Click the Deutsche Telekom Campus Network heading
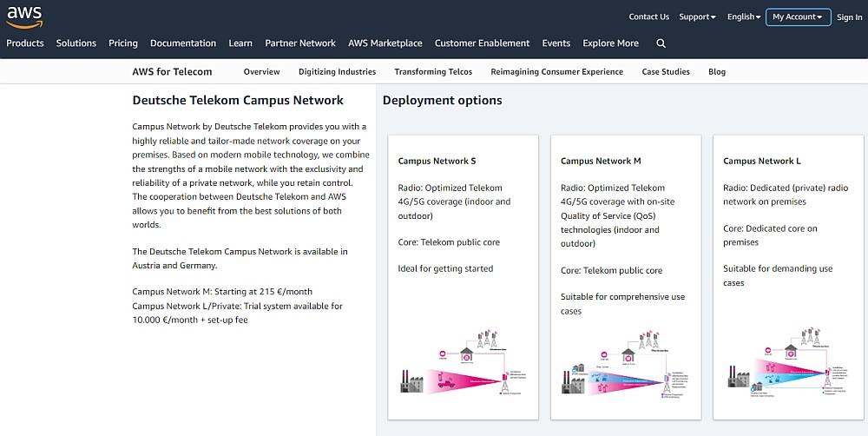 coord(238,100)
